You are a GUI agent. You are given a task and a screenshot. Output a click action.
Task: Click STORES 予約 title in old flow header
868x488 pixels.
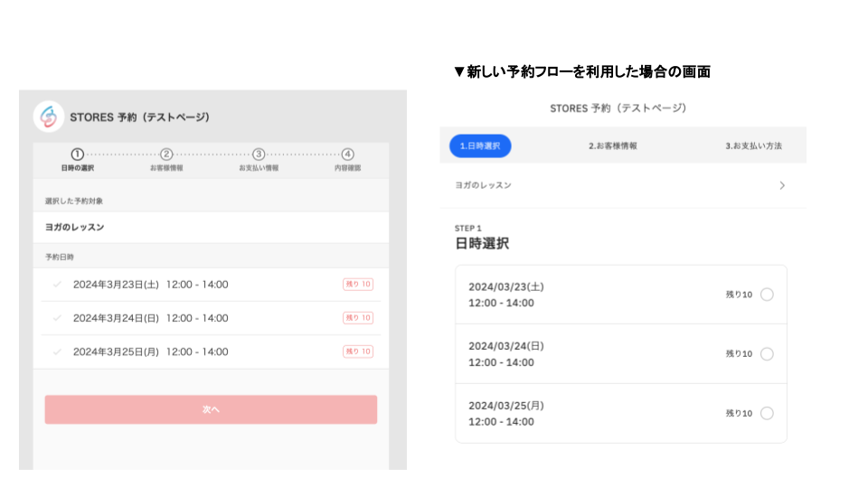click(139, 117)
